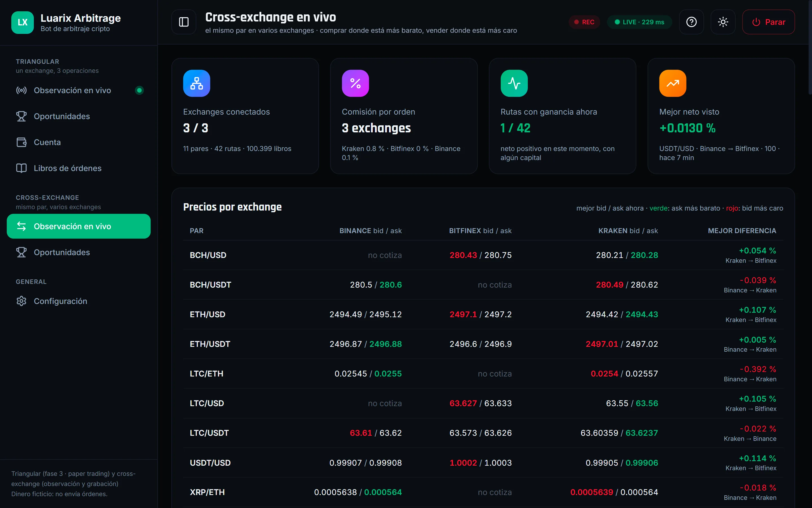Image resolution: width=812 pixels, height=508 pixels.
Task: Click the 1 / 42 routes value
Action: click(x=515, y=128)
